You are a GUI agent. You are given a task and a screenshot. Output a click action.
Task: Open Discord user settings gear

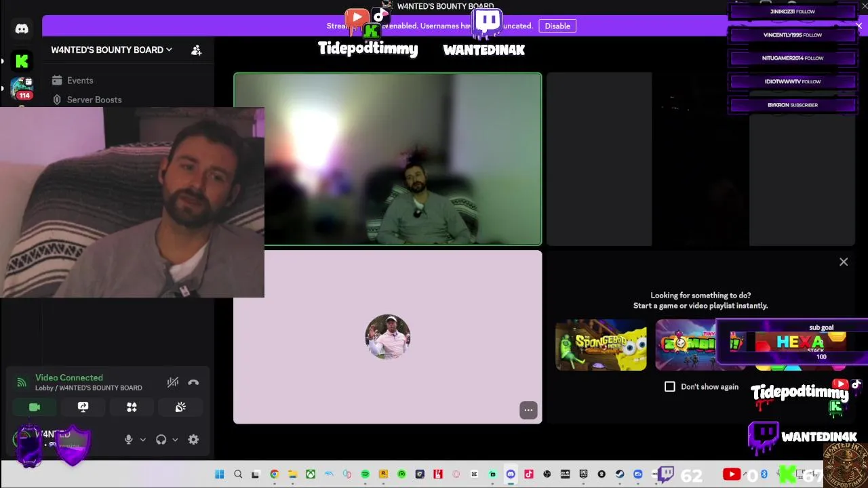point(193,439)
